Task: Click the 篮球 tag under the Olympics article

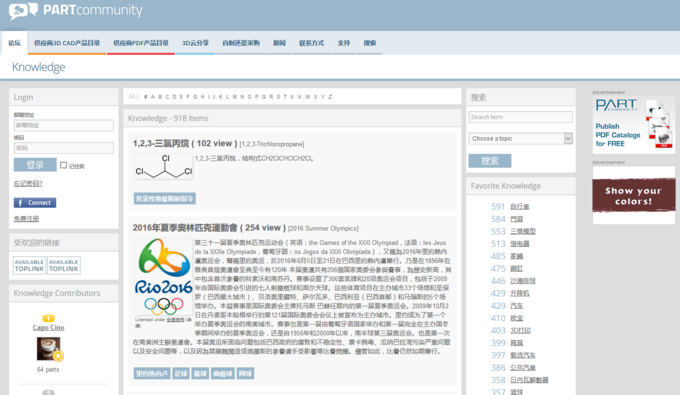Action: click(x=200, y=373)
